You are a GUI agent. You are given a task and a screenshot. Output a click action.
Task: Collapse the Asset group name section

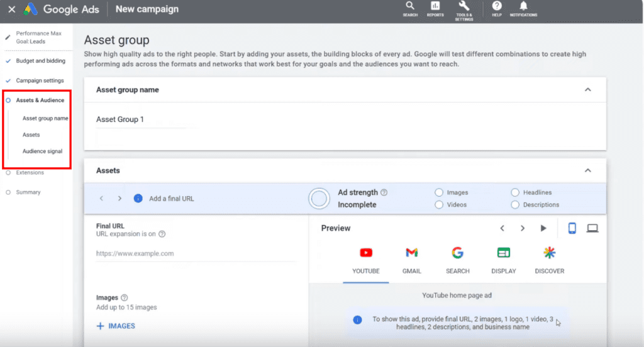(x=588, y=89)
